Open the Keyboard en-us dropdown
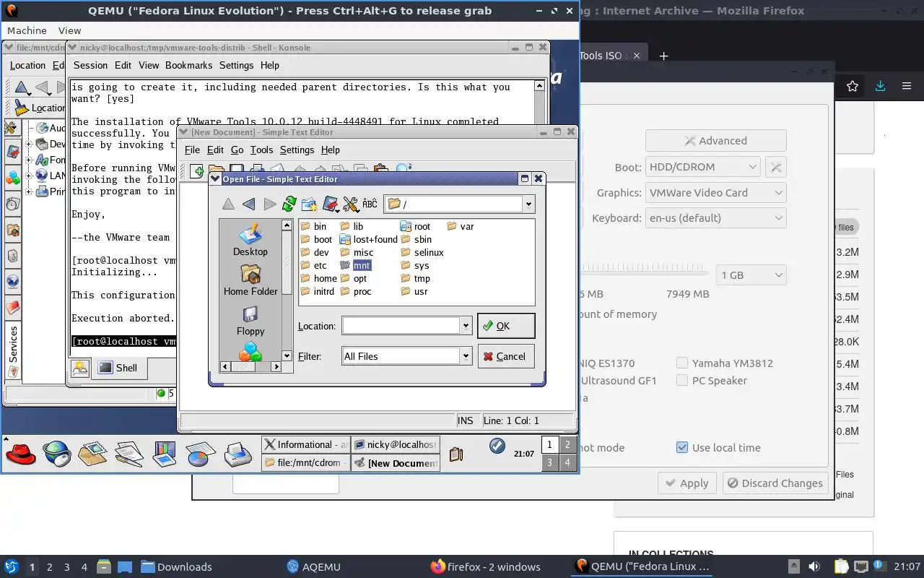The width and height of the screenshot is (924, 578). pos(715,218)
